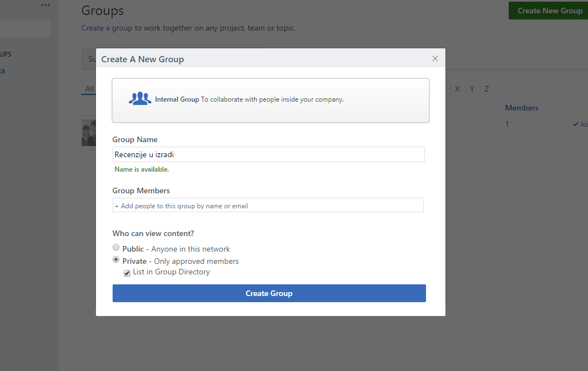Viewport: 588px width, 371px height.
Task: Click the group avatar thumbnail in list
Action: point(88,133)
